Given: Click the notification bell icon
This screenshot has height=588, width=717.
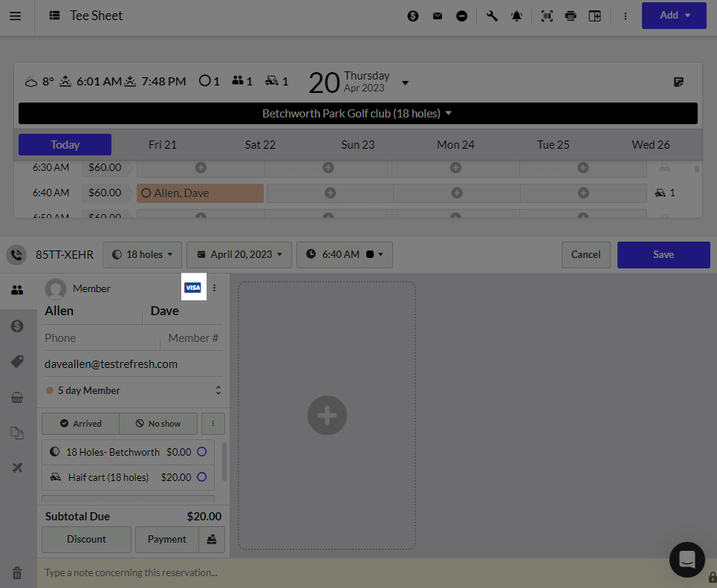Looking at the screenshot, I should [516, 16].
